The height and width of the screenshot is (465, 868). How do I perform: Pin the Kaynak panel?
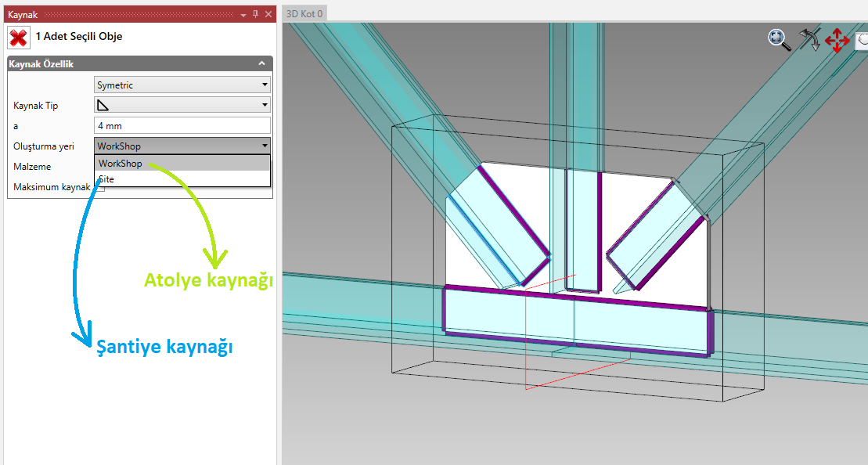coord(255,14)
